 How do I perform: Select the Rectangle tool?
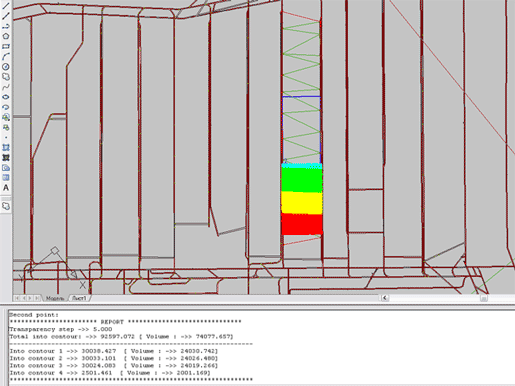pyautogui.click(x=6, y=46)
